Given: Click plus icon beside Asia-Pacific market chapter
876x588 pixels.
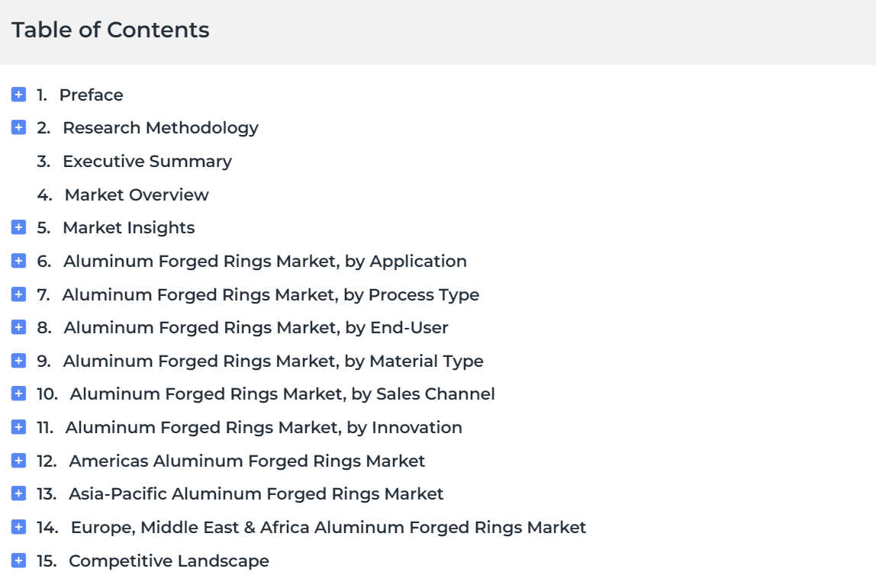Looking at the screenshot, I should point(18,493).
